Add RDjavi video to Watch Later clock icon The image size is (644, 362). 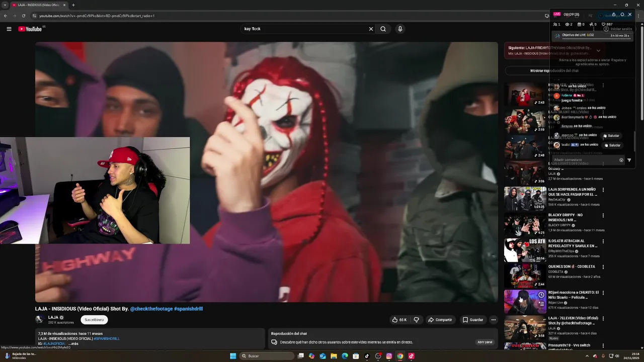pos(541,295)
